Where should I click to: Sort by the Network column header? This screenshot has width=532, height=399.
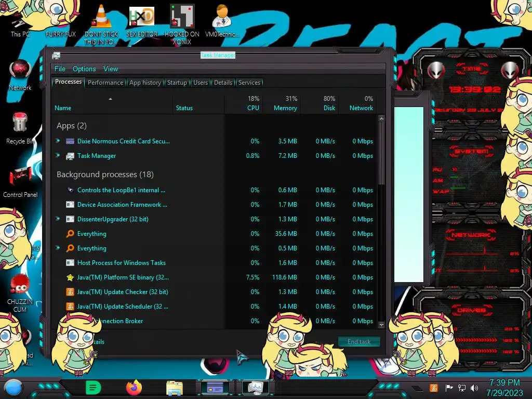(358, 103)
